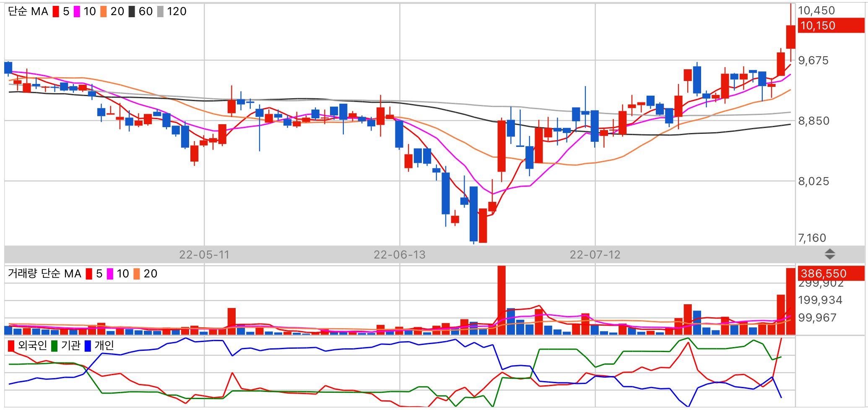This screenshot has height=410, width=868.
Task: Click the 8,850 price axis label
Action: (814, 121)
